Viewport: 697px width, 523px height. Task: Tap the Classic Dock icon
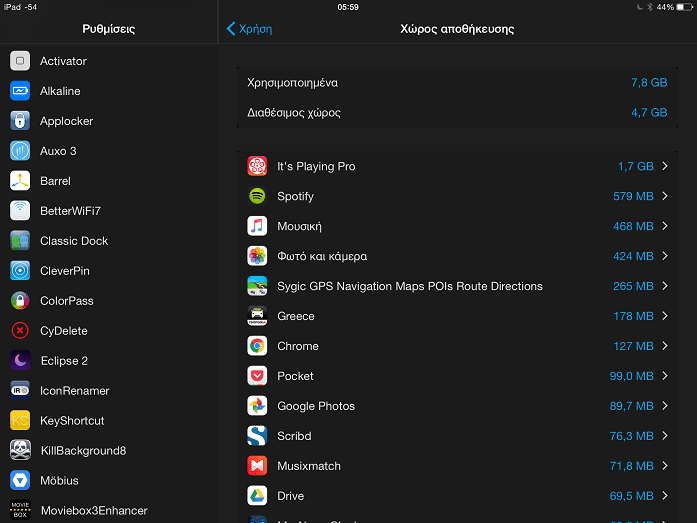pos(20,240)
